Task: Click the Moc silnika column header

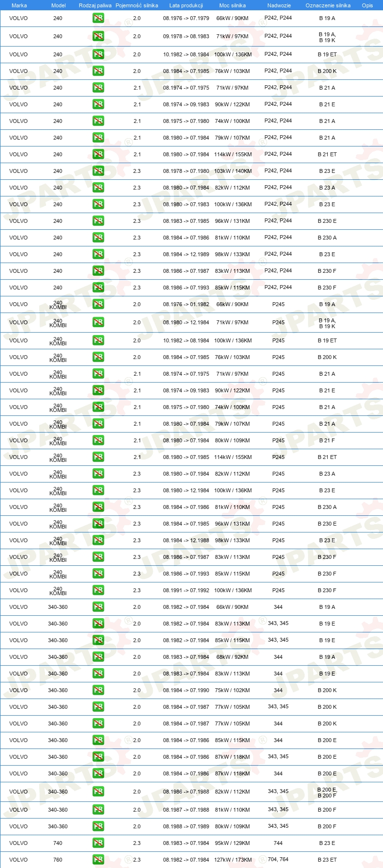Action: click(x=233, y=5)
